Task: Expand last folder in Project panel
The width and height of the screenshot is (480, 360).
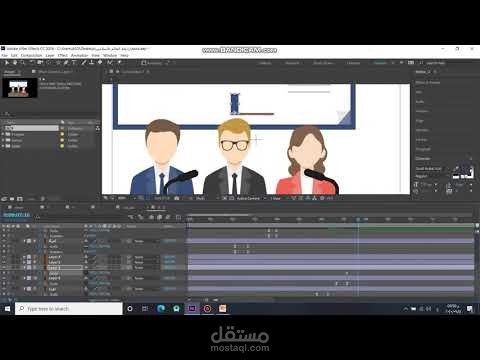Action: 3,146
